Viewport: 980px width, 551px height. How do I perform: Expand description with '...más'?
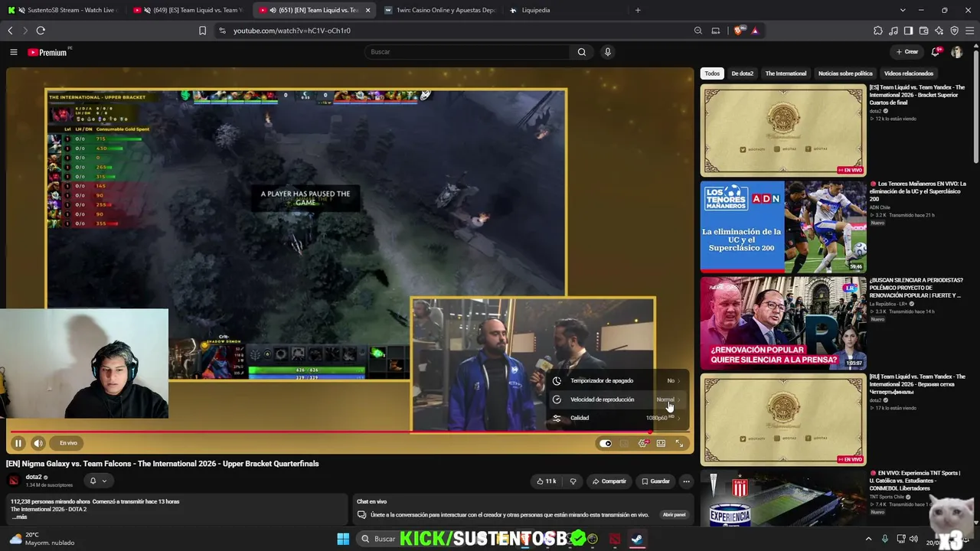click(19, 517)
